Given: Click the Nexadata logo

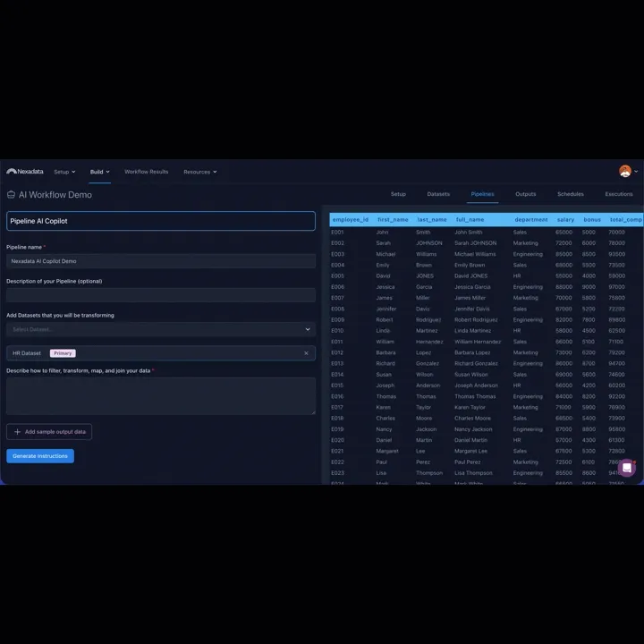Looking at the screenshot, I should pyautogui.click(x=25, y=171).
